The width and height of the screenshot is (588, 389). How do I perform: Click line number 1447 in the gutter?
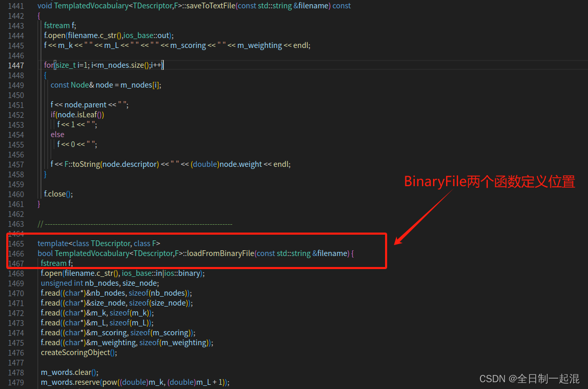pyautogui.click(x=16, y=65)
